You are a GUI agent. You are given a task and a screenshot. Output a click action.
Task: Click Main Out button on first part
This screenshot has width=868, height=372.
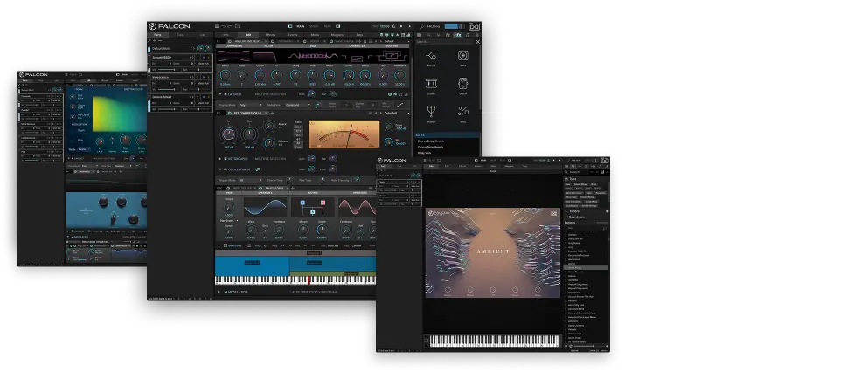203,64
